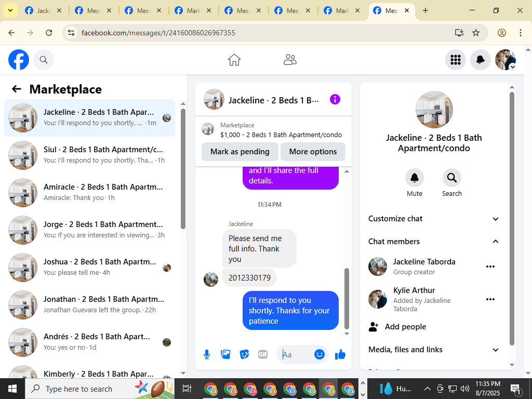Mute the conversation with bell icon

[415, 178]
